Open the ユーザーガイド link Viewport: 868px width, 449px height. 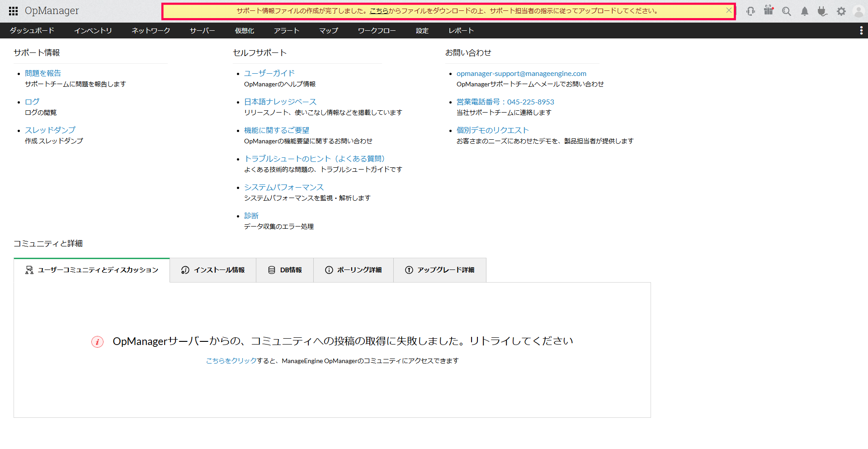coord(269,73)
